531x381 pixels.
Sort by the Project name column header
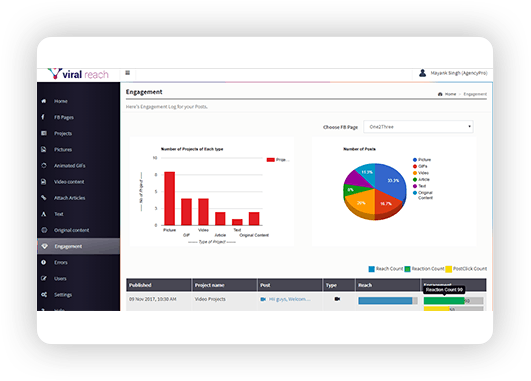(224, 285)
